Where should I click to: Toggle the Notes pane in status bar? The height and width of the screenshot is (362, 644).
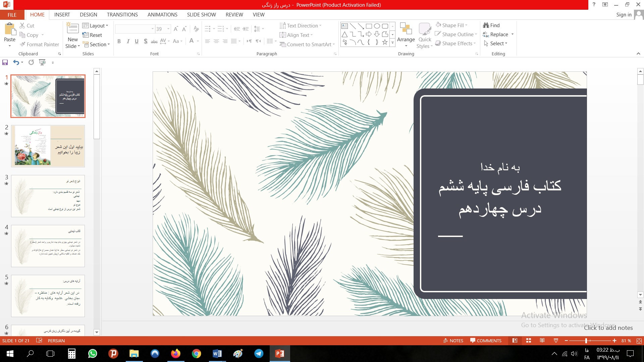click(x=453, y=341)
